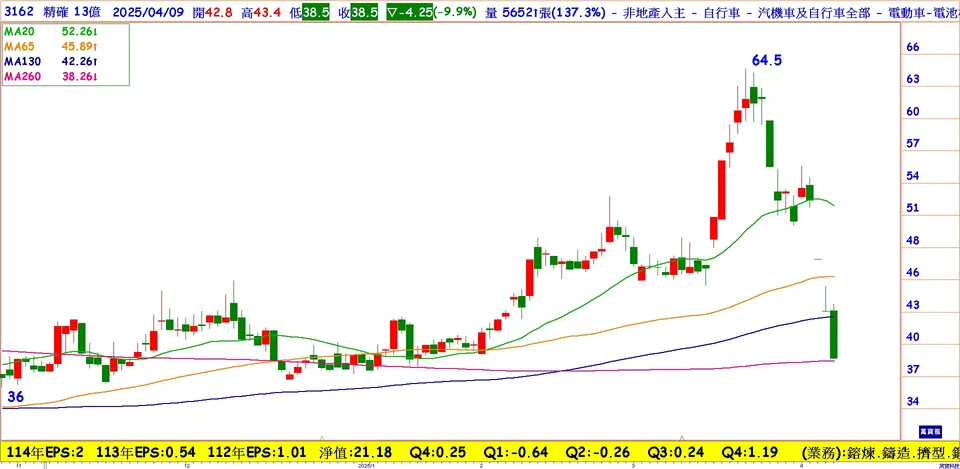Viewport: 960px width, 469px height.
Task: Click the 12 month marker on time axis
Action: pyautogui.click(x=186, y=466)
